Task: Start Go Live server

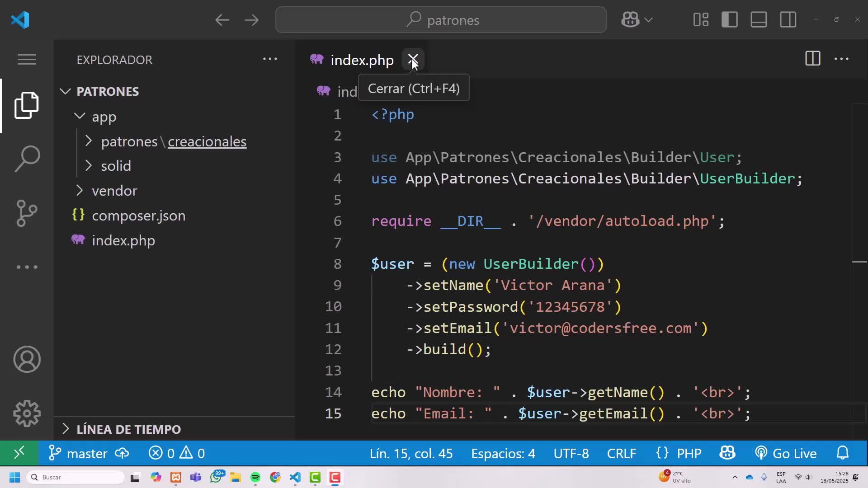Action: 786,453
